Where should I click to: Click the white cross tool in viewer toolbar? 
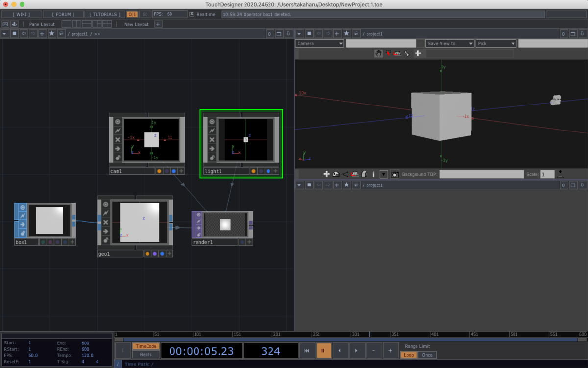(418, 53)
